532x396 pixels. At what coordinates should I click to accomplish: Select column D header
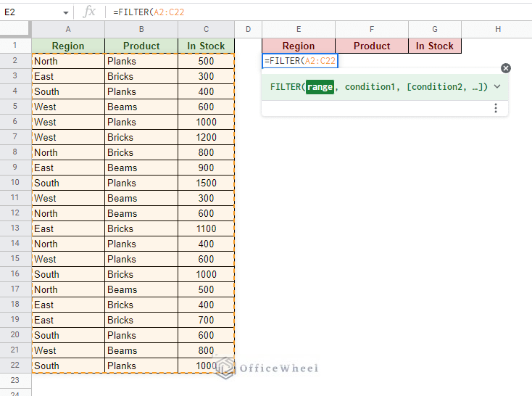pos(248,30)
